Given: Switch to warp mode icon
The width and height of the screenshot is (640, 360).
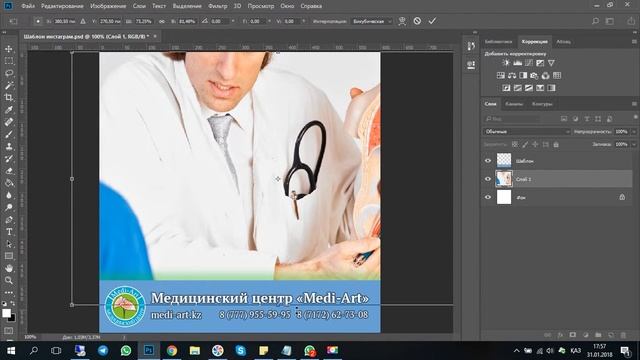Looking at the screenshot, I should (x=402, y=21).
